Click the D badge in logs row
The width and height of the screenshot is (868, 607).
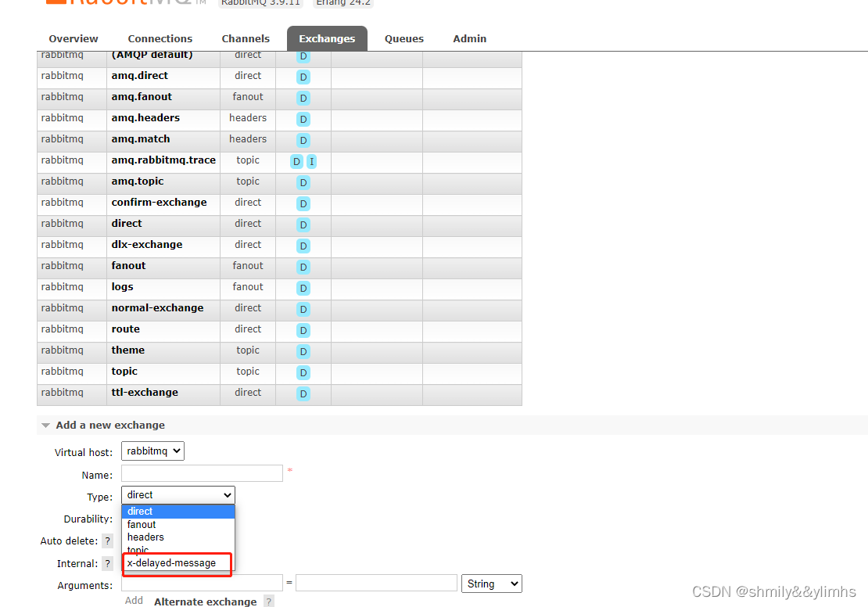coord(303,288)
